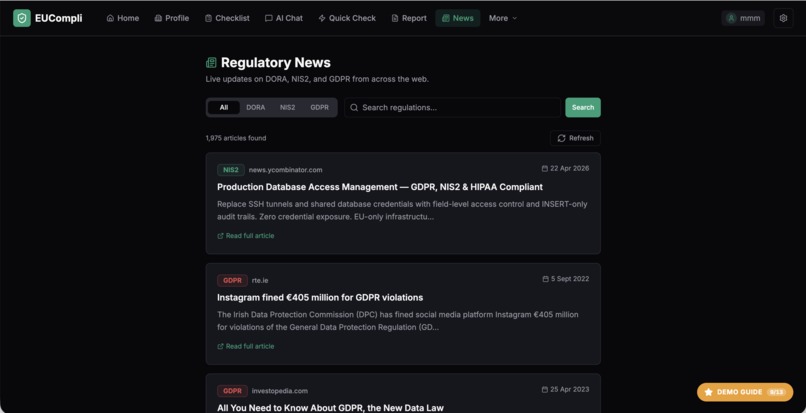Click the GDPR tag on the rte.ie article

(232, 280)
